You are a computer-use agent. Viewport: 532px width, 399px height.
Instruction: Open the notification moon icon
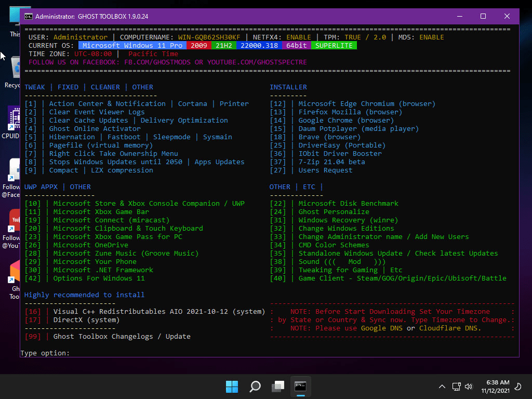pyautogui.click(x=517, y=387)
